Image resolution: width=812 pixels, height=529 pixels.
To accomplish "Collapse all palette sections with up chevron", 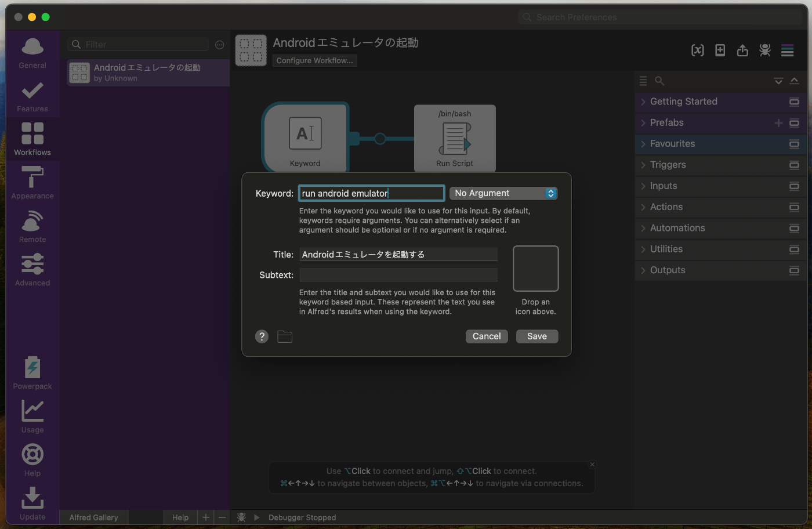I will coord(794,81).
